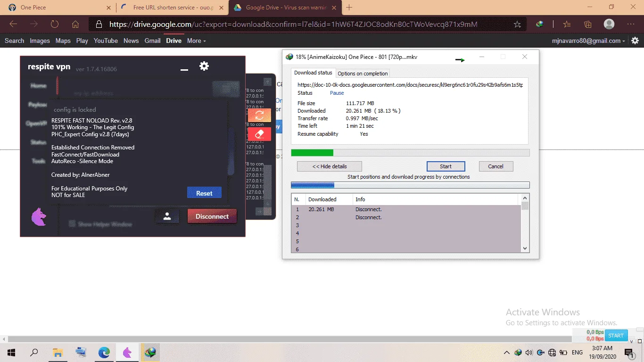Open taskbar search magnifier
644x362 pixels.
tap(34, 352)
